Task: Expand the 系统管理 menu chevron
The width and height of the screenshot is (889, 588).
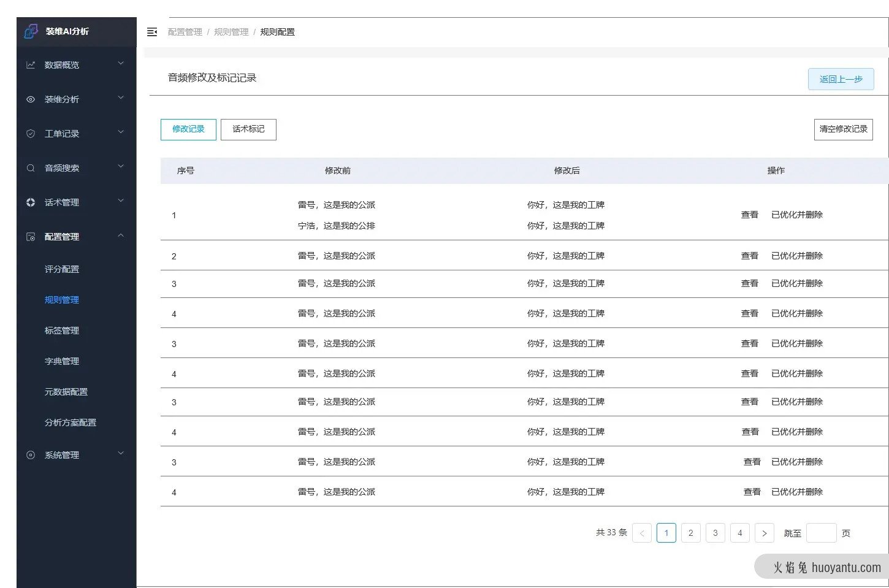Action: [121, 453]
